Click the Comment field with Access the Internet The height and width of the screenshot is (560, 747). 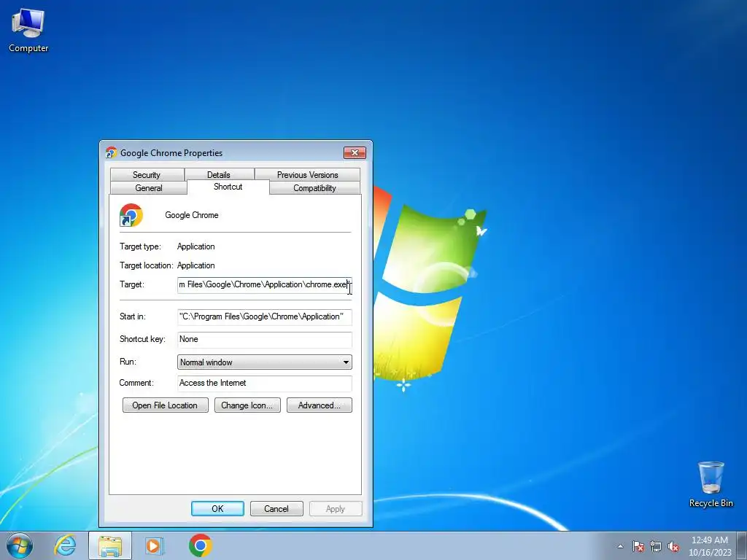[x=264, y=383]
